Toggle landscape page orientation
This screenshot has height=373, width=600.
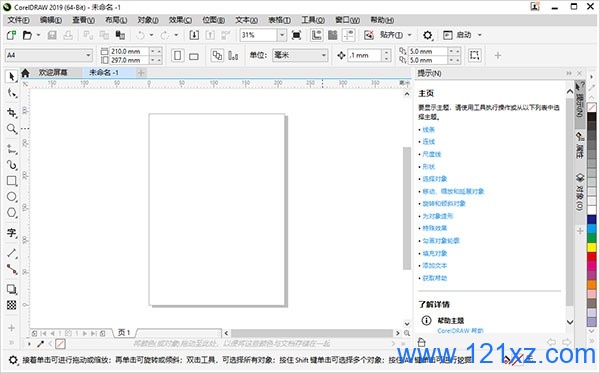tap(194, 56)
